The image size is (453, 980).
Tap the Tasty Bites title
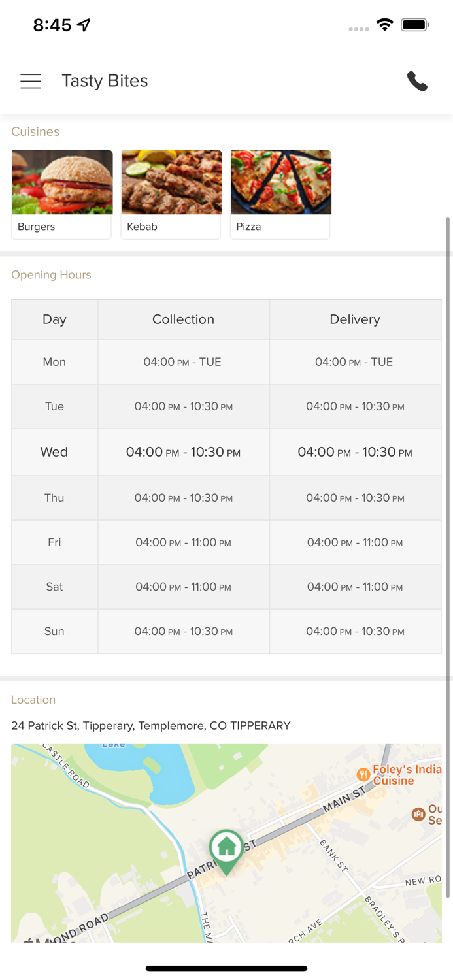(x=105, y=81)
